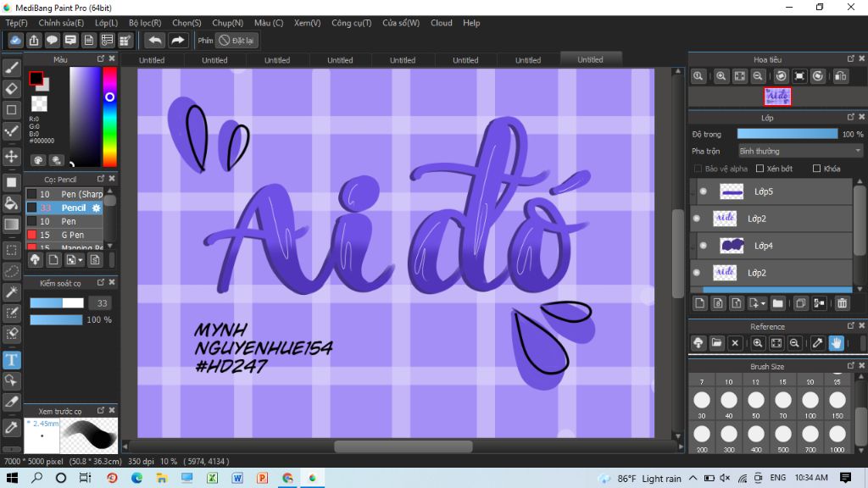868x488 pixels.
Task: Activate the hand tool in Reference panel
Action: click(836, 343)
